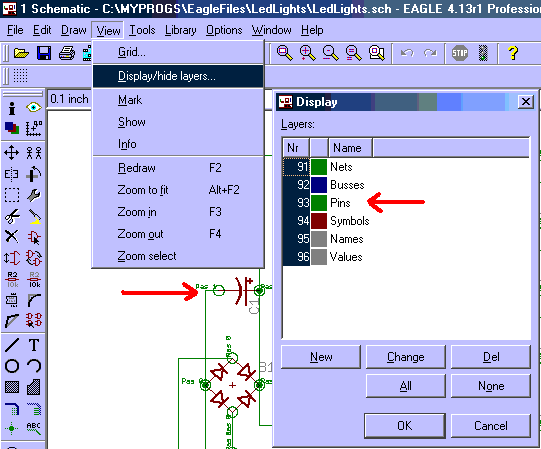
Task: Click the Stop sign icon
Action: pos(460,53)
